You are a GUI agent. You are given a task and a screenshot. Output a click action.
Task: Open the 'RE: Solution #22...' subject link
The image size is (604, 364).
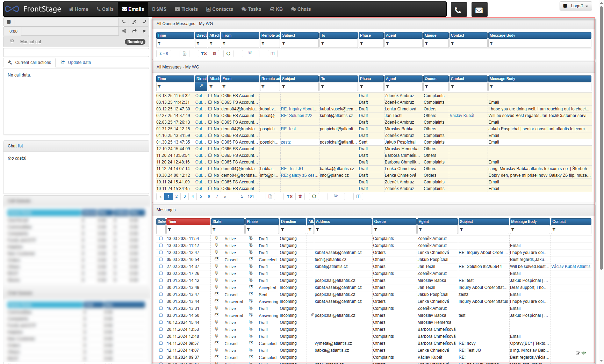coord(299,116)
